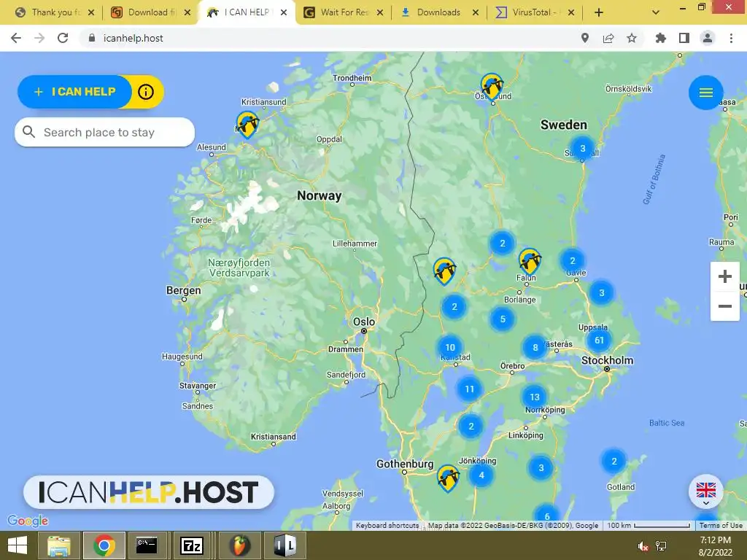The height and width of the screenshot is (560, 747).
Task: Click the Google logo on the map
Action: [28, 521]
